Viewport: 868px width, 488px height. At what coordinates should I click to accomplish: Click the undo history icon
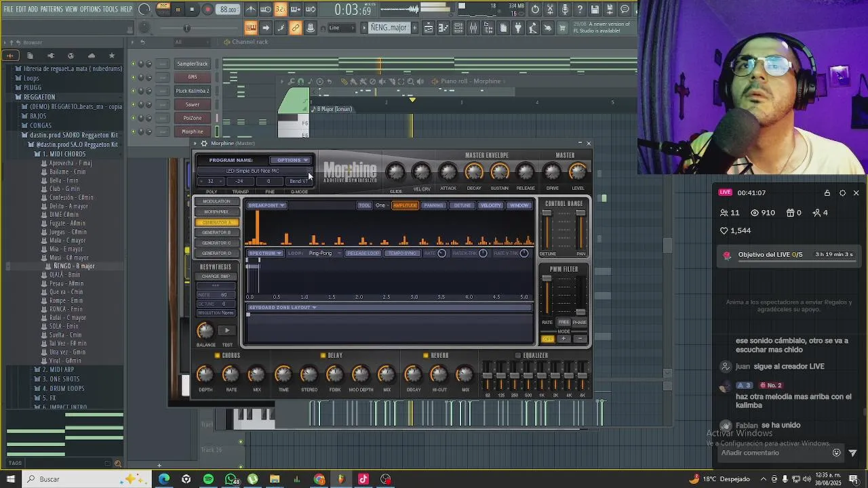point(535,9)
